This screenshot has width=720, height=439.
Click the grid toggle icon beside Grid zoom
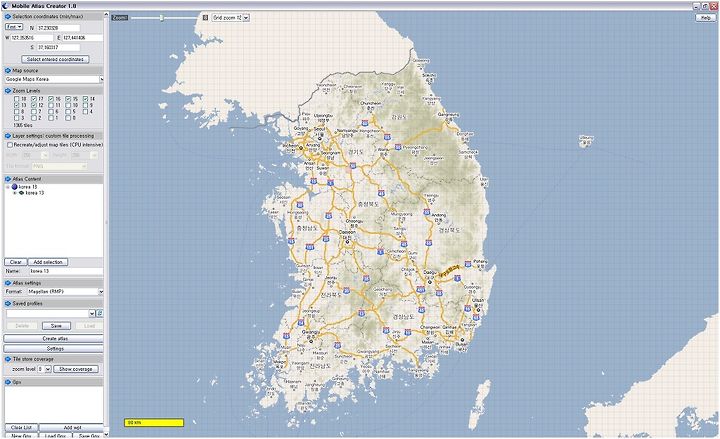point(205,17)
